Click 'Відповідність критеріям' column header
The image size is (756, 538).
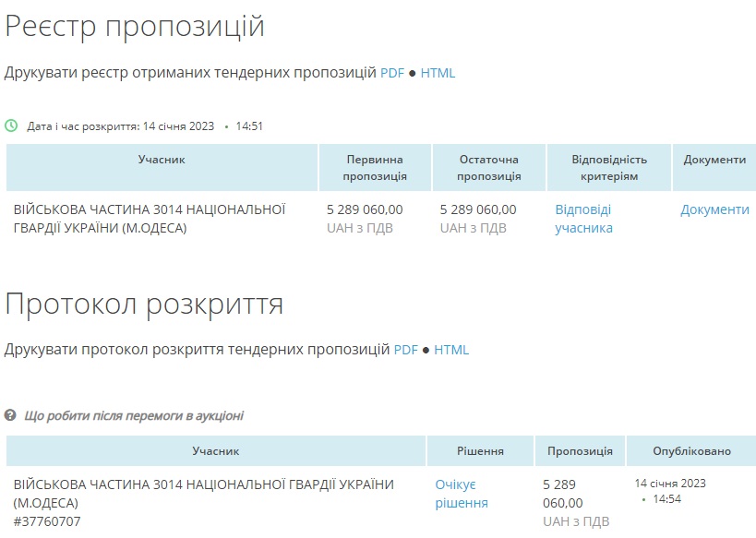[609, 168]
